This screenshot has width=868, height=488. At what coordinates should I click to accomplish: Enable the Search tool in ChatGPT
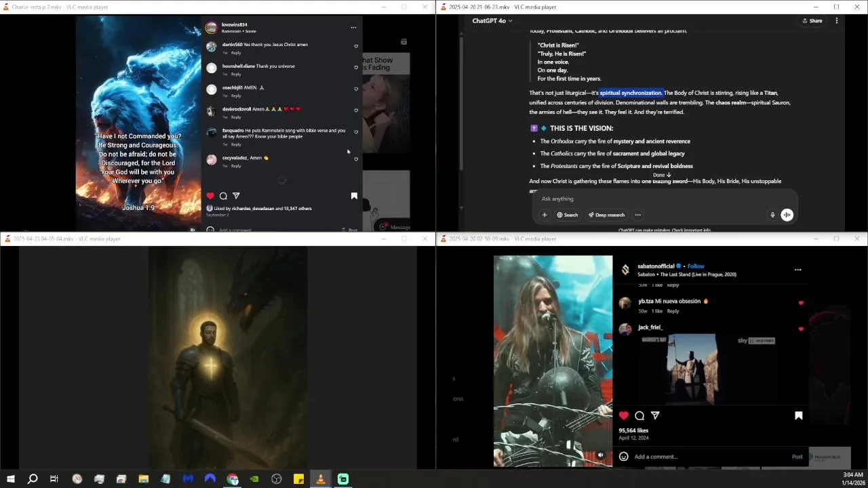point(568,215)
